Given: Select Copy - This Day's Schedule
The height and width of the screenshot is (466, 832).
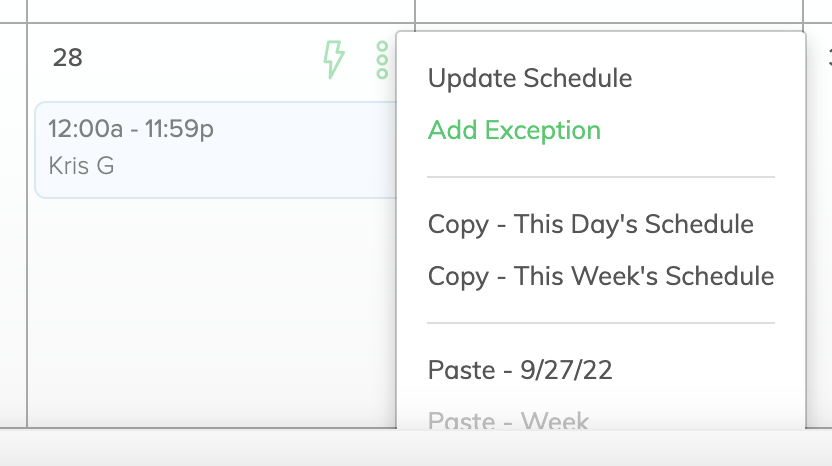Looking at the screenshot, I should coord(591,224).
